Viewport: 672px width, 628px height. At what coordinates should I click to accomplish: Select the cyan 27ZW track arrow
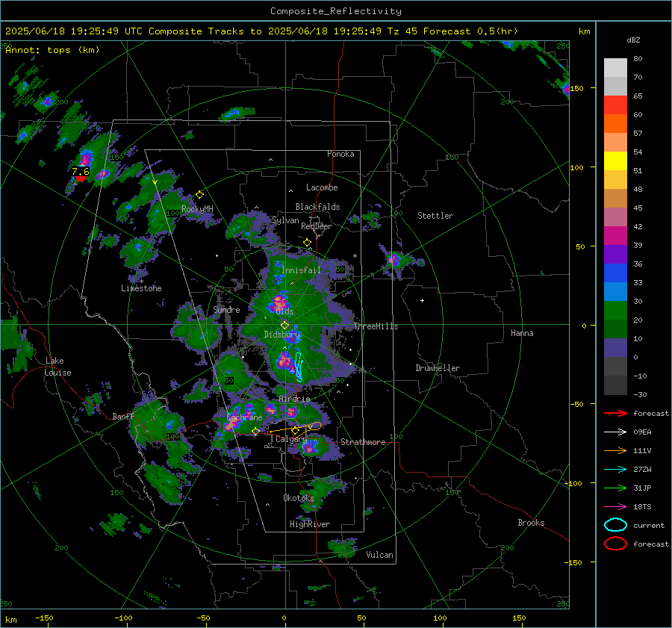pos(615,470)
